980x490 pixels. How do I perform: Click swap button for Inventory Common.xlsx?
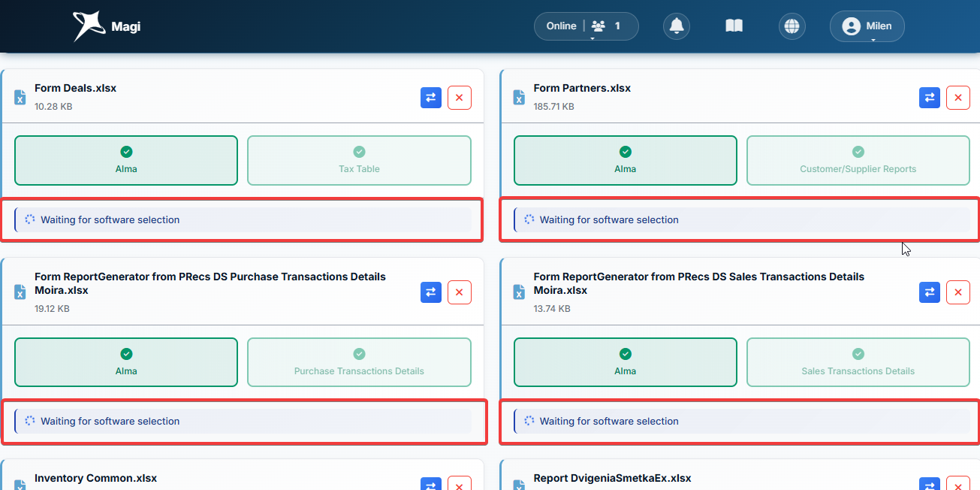(431, 484)
